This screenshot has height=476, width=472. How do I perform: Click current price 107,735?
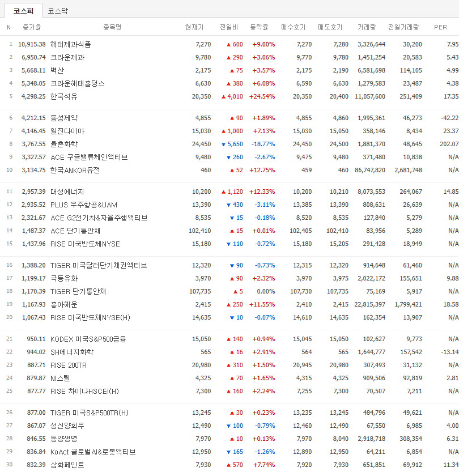pyautogui.click(x=200, y=292)
